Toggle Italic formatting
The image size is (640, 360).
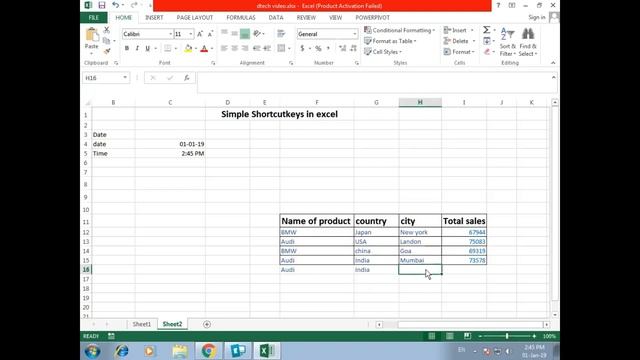(137, 48)
